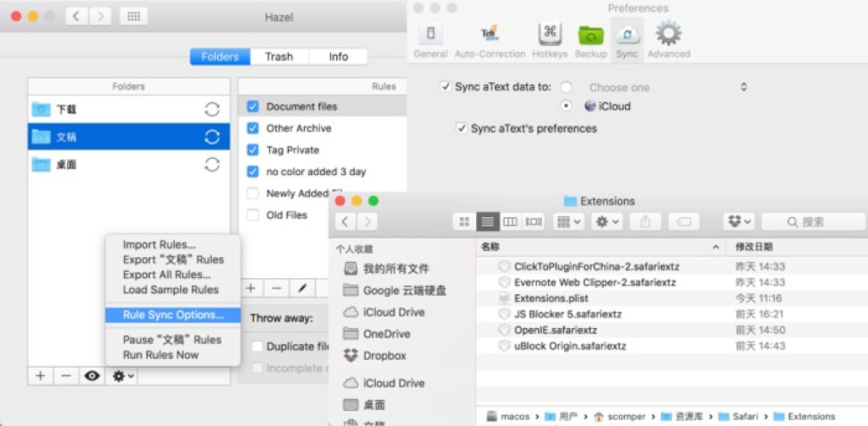Switch Finder to cover flow view
This screenshot has height=426, width=868.
534,221
